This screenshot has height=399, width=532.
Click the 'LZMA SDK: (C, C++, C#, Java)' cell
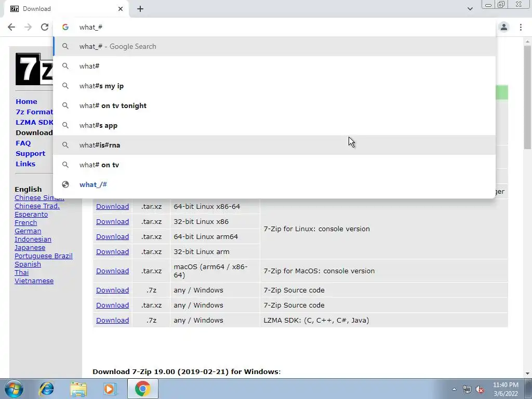pos(384,320)
